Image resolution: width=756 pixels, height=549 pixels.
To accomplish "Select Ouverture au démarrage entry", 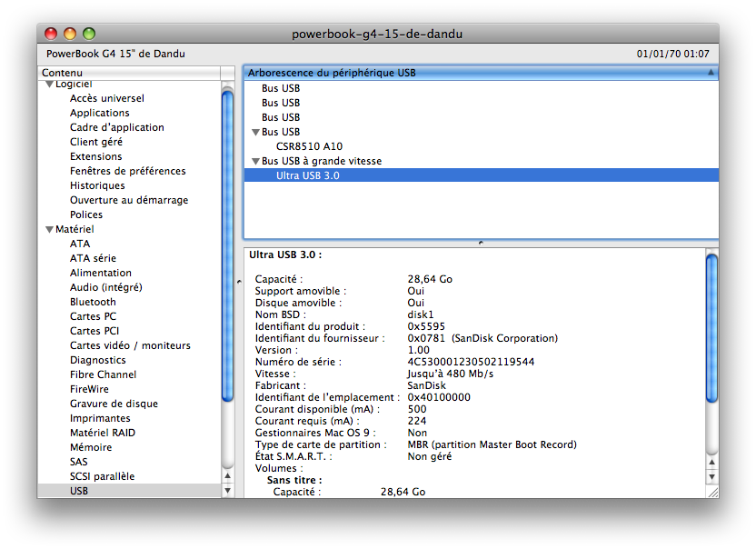I will click(x=129, y=200).
